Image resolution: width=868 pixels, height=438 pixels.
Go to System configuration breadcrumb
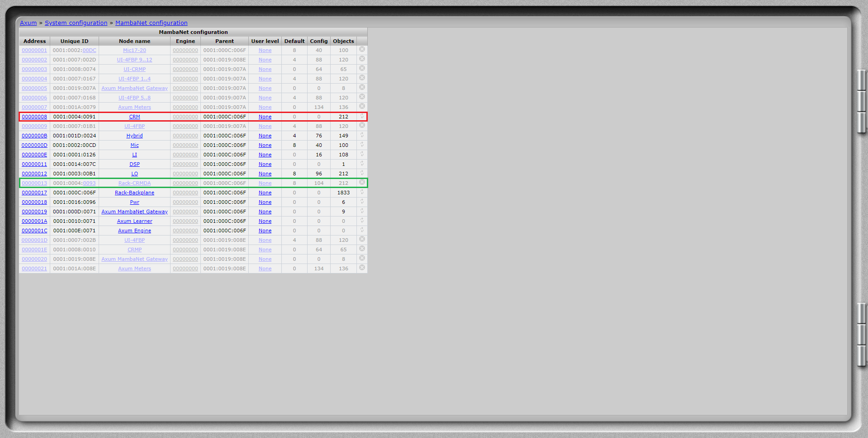(x=76, y=23)
